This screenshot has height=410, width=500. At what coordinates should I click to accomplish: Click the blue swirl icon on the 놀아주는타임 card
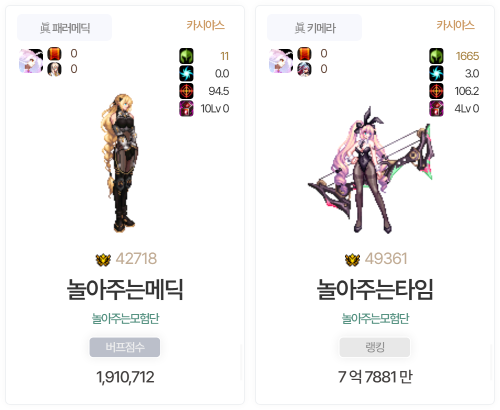436,73
